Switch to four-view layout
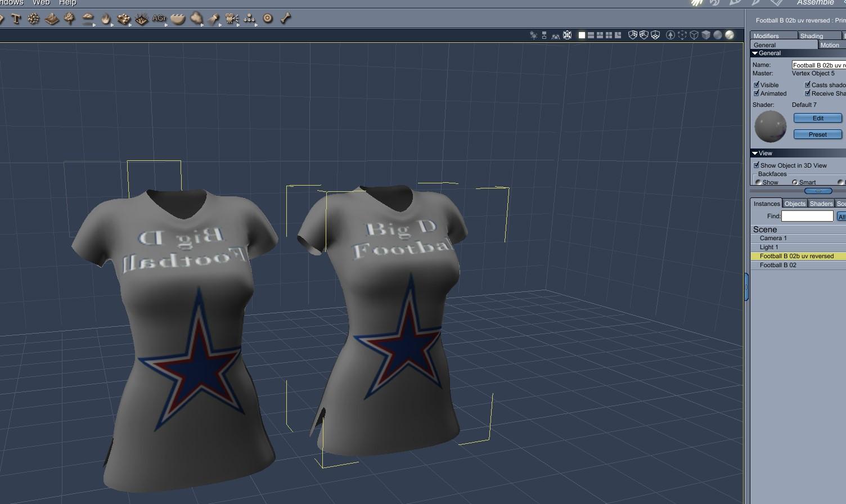The height and width of the screenshot is (504, 846). [609, 35]
